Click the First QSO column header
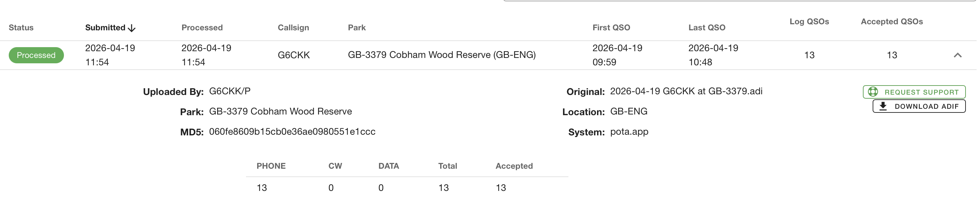 (611, 27)
